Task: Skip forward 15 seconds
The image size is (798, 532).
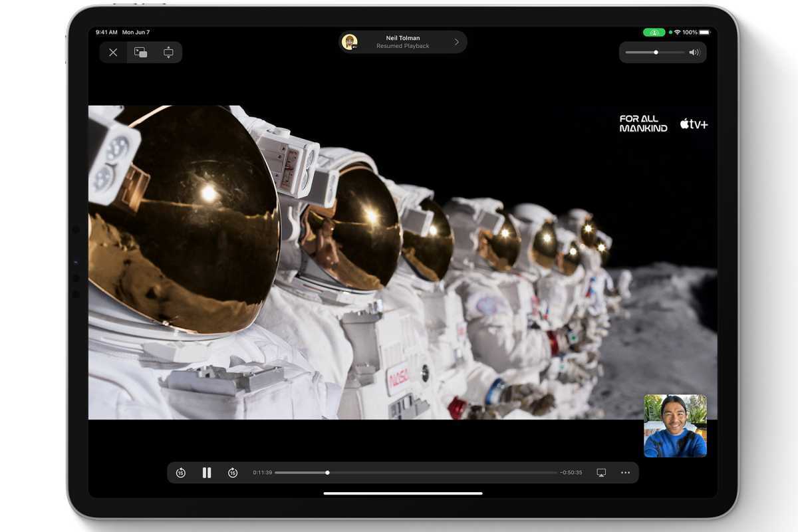Action: 233,473
